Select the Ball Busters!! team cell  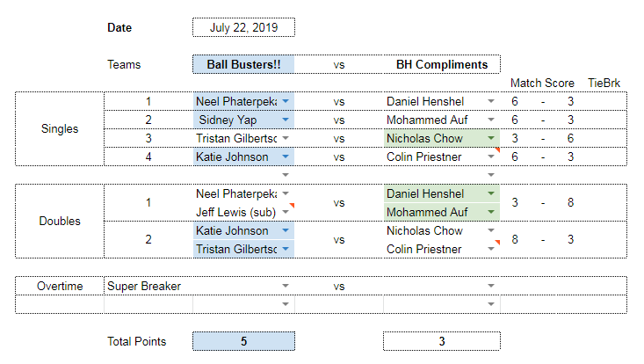[x=243, y=64]
